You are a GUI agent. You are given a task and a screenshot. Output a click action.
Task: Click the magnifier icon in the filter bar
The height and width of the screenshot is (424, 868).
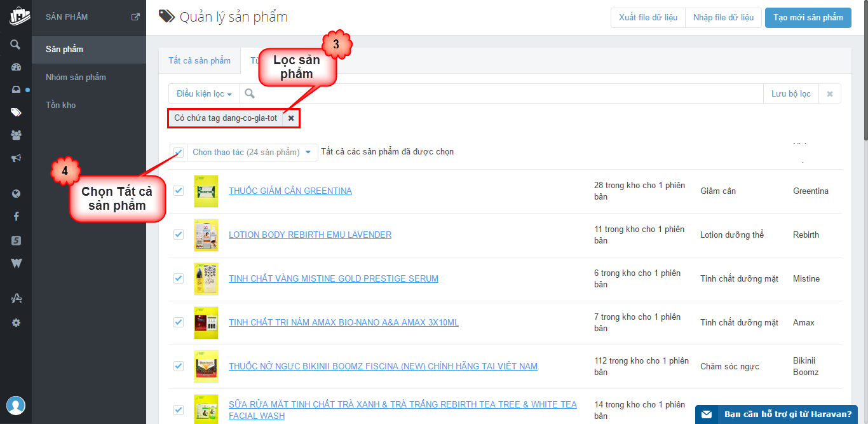[x=250, y=93]
